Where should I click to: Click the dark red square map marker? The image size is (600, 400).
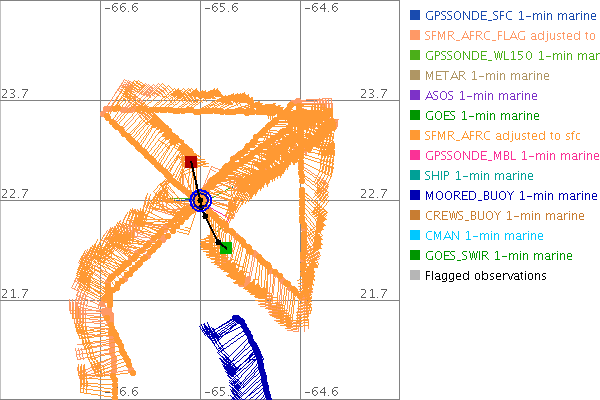(191, 162)
